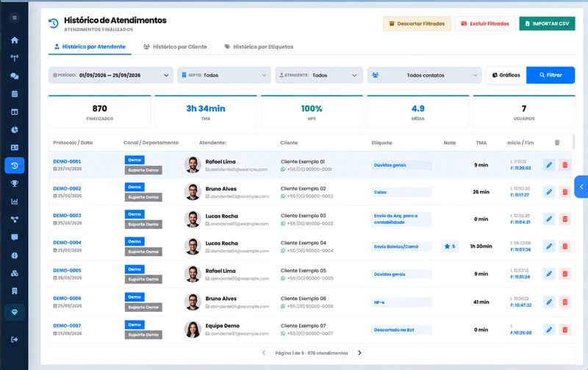Edit attendance DEMO-0004 with pencil icon
Screen dimensions: 588x370
click(549, 246)
